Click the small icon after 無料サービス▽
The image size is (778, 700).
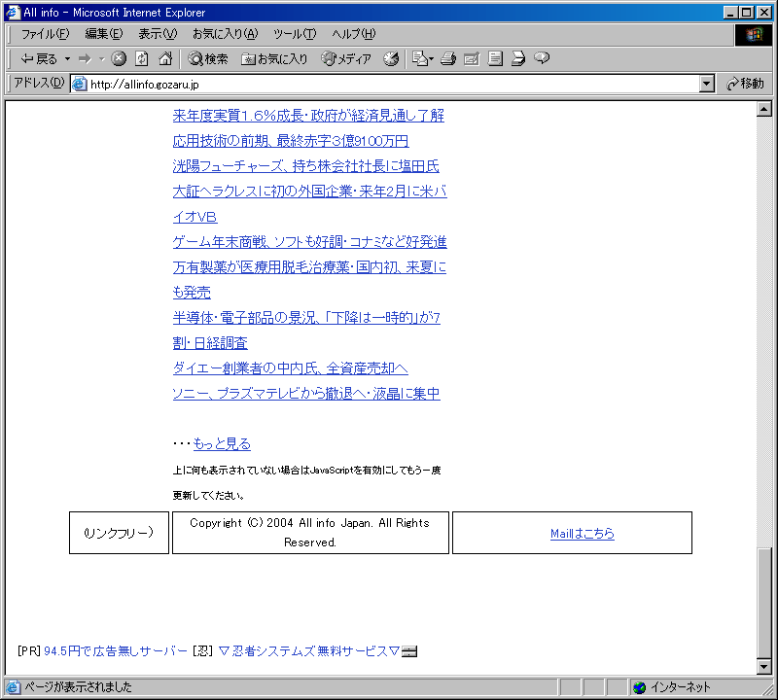pos(409,651)
